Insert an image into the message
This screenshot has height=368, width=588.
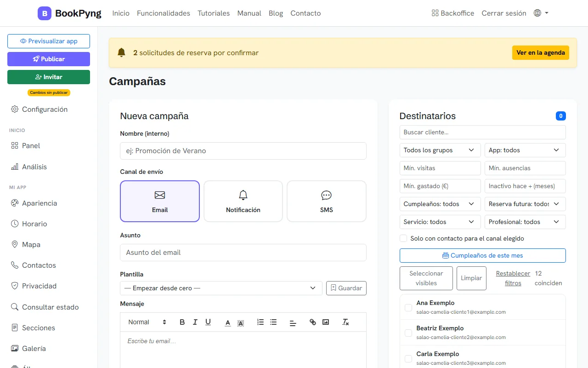point(326,322)
